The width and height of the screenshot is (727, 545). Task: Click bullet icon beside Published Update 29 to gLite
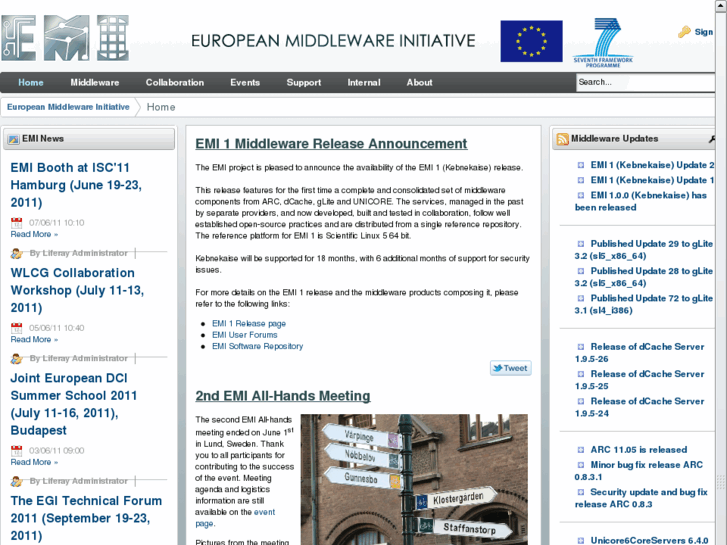(580, 244)
